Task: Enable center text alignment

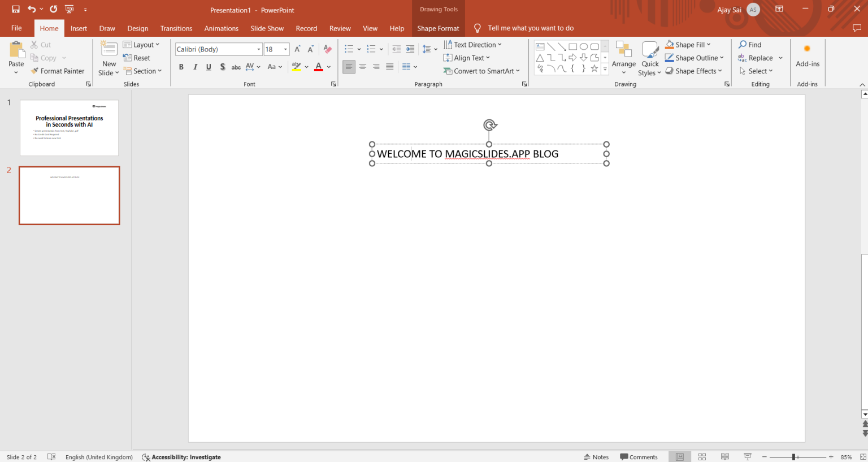Action: (363, 67)
